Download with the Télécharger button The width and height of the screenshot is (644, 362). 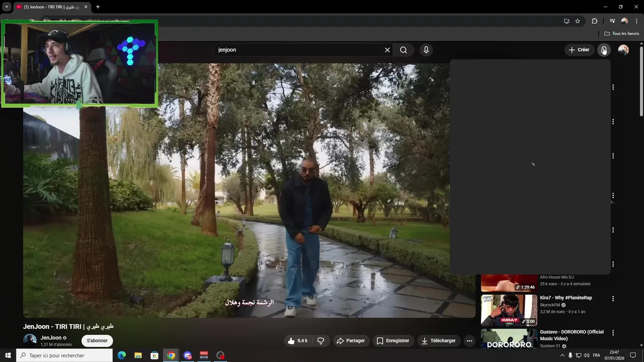439,341
